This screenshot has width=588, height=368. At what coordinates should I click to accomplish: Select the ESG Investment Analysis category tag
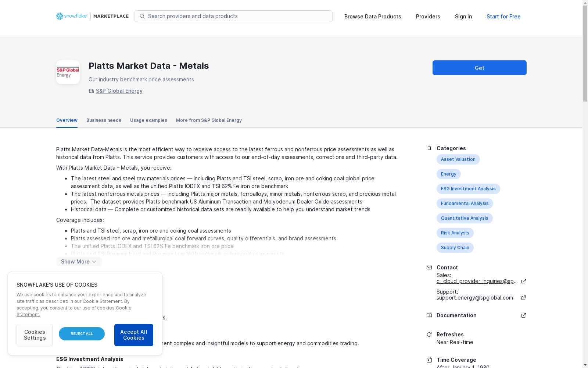click(468, 189)
